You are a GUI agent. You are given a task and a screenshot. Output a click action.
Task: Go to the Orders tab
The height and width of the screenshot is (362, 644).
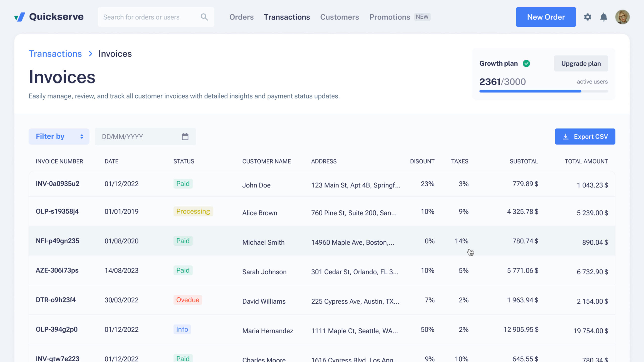(x=241, y=17)
